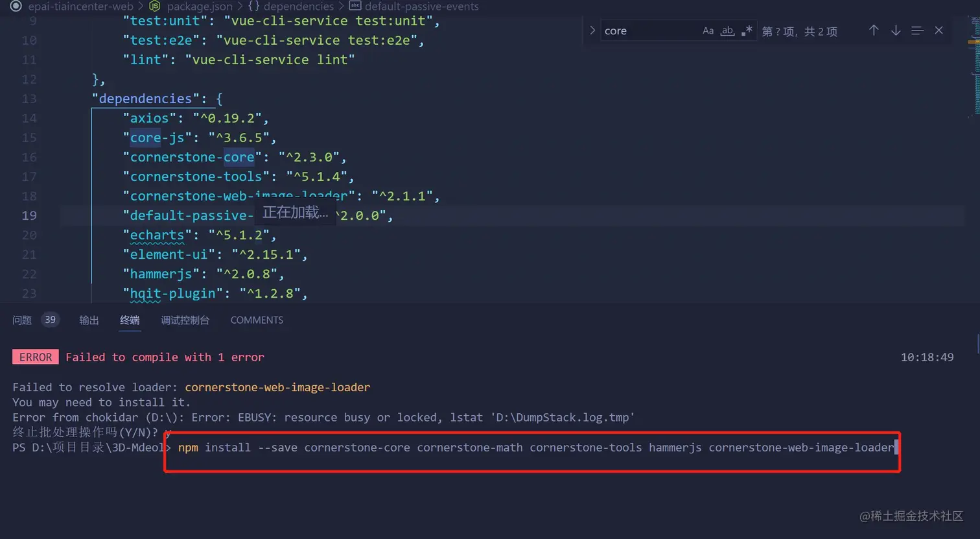Close the search widget with the X
Image resolution: width=980 pixels, height=539 pixels.
(939, 30)
